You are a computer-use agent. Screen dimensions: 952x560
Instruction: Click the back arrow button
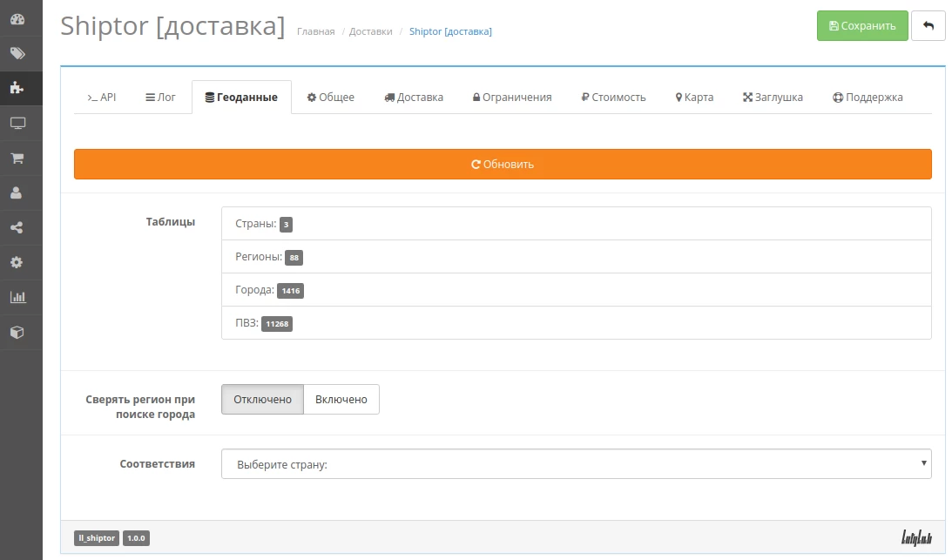point(928,25)
